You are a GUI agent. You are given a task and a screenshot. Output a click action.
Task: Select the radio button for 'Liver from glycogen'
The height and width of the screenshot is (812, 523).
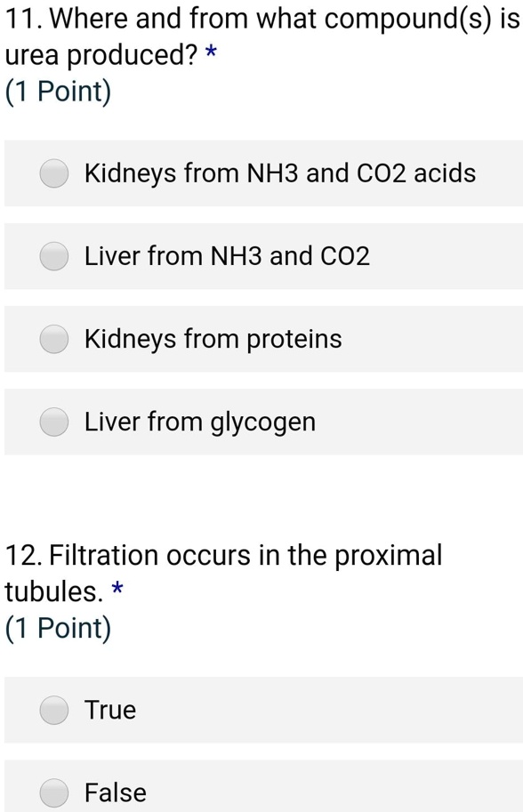point(53,422)
